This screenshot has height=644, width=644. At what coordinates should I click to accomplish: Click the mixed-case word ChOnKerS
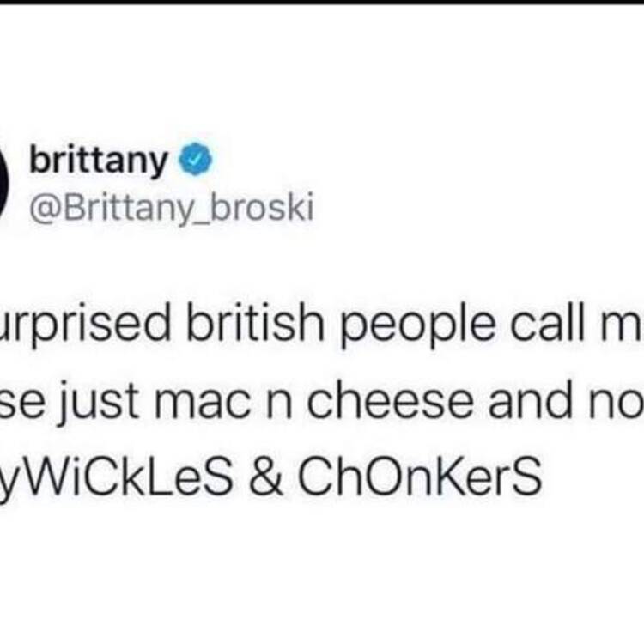[419, 477]
